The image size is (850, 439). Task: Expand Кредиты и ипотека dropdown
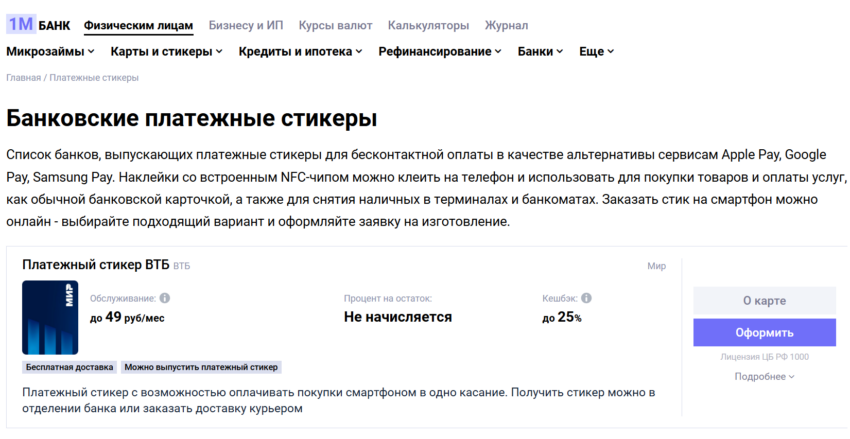300,51
